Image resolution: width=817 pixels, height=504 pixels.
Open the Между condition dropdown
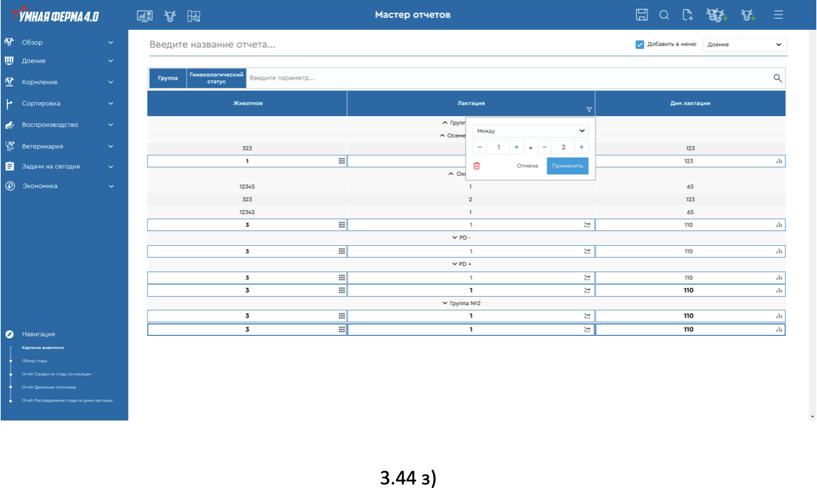(531, 131)
